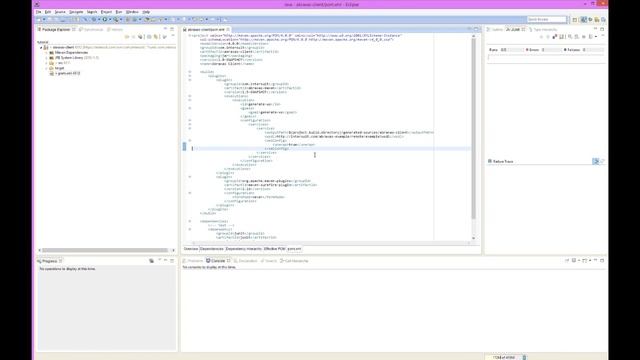Click the New icon at toolbar start
This screenshot has height=360, width=640.
pyautogui.click(x=38, y=19)
